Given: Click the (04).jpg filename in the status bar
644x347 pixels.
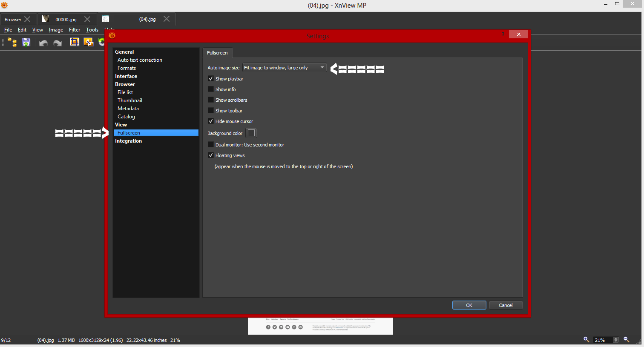Looking at the screenshot, I should (46, 340).
